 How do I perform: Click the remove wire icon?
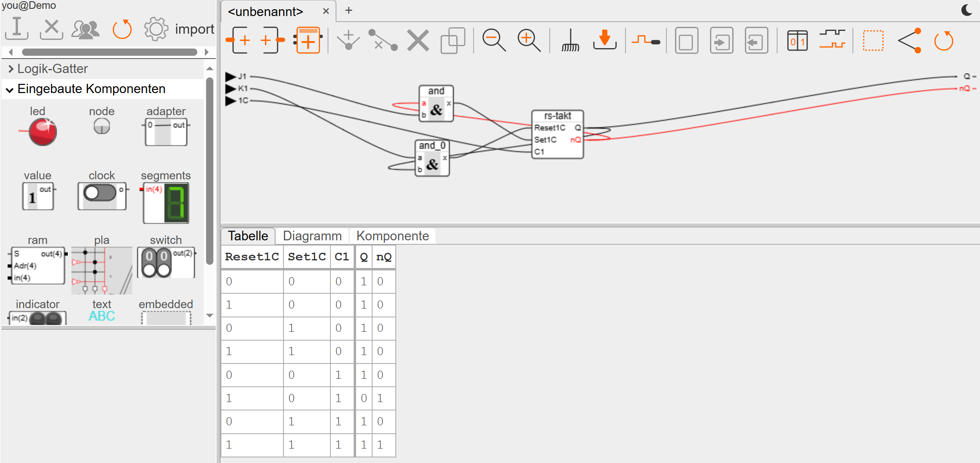[x=383, y=40]
